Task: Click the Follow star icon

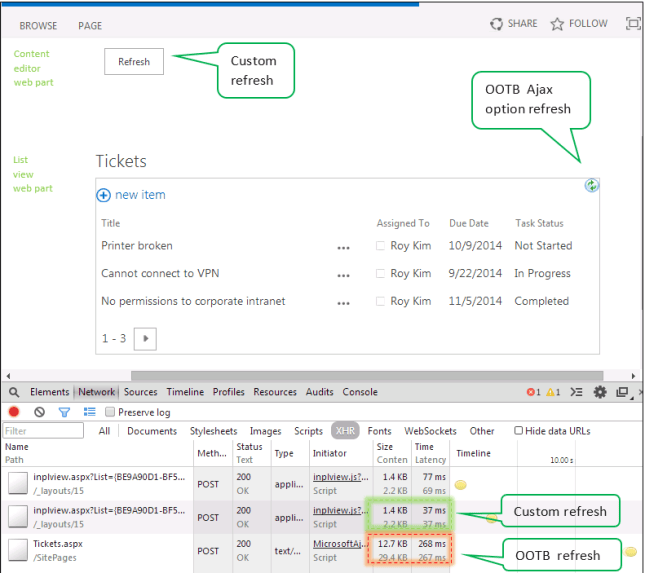Action: [557, 24]
